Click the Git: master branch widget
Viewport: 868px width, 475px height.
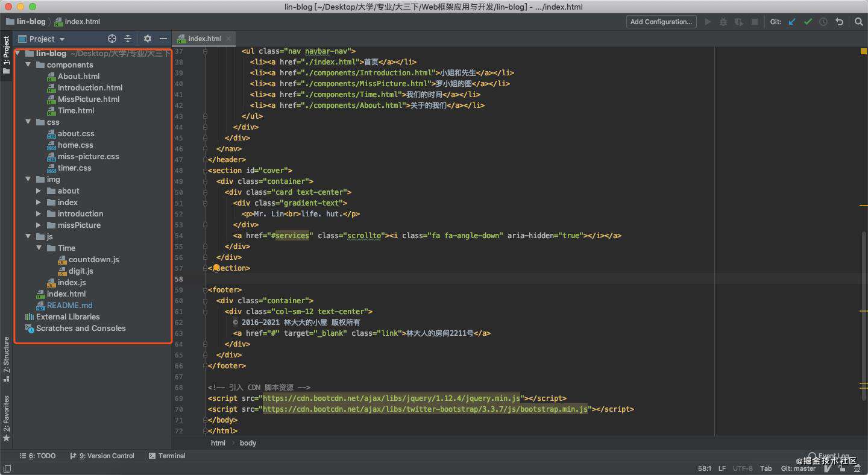[x=798, y=468]
